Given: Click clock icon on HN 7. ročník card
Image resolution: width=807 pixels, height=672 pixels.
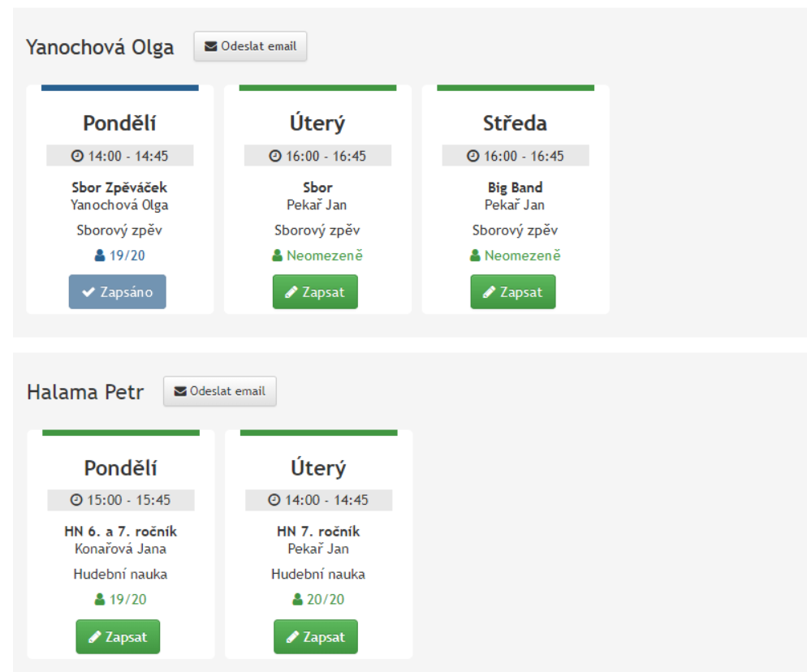Looking at the screenshot, I should pos(275,500).
